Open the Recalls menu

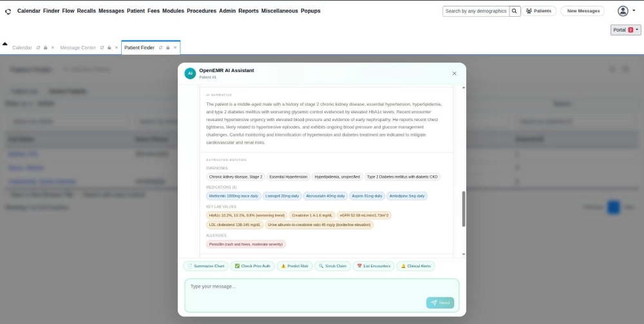tap(86, 11)
